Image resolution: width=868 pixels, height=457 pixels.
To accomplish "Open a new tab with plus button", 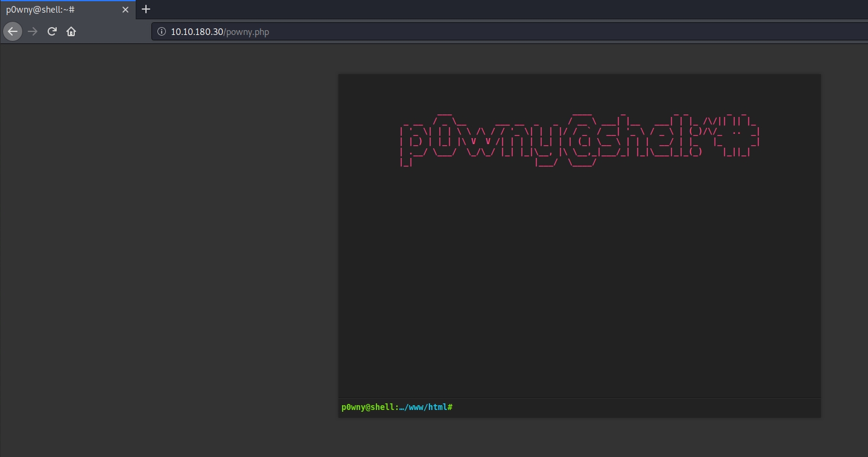I will [146, 9].
